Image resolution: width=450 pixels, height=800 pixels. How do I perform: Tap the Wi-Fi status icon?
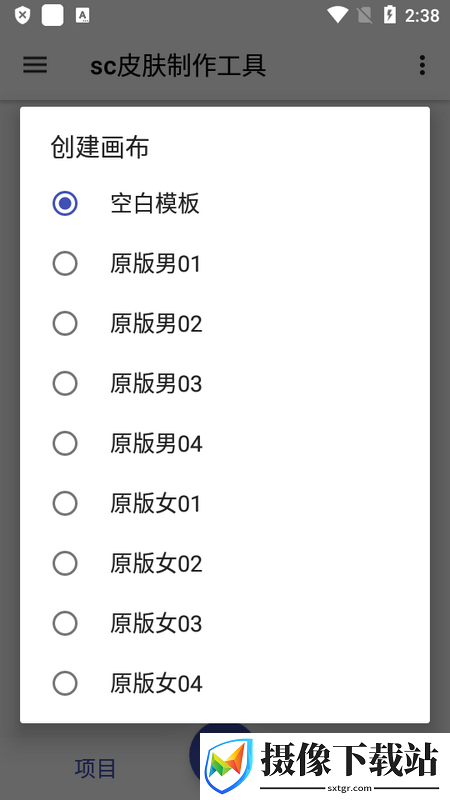click(x=337, y=15)
